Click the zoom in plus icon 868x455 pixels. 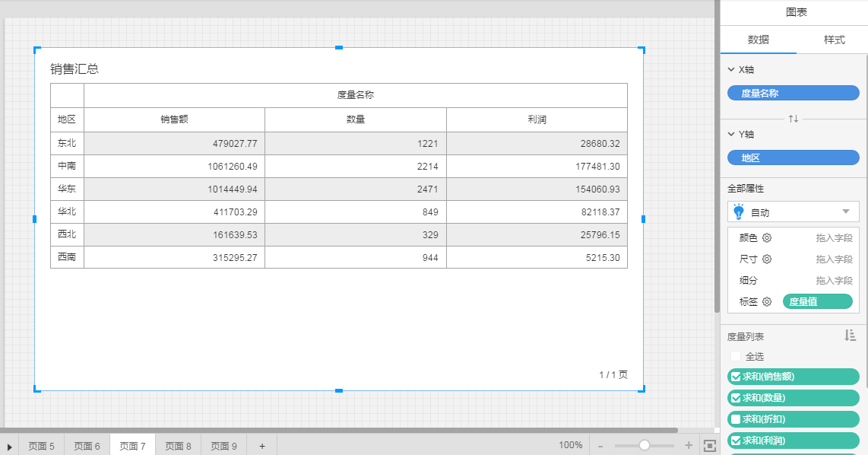coord(689,445)
